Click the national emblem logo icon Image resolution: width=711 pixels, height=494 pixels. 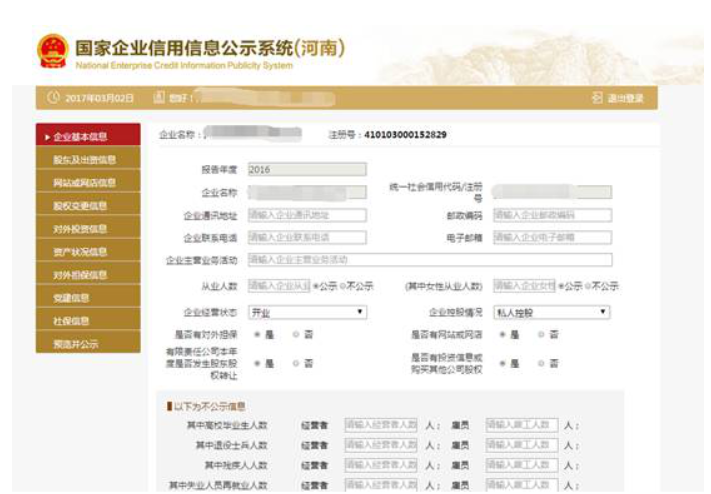click(x=51, y=53)
